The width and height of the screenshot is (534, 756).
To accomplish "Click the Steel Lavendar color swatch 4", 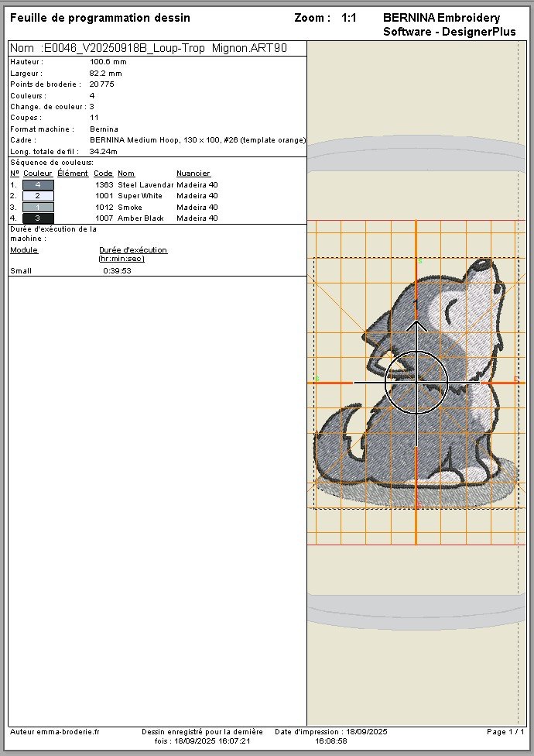I will (x=38, y=184).
